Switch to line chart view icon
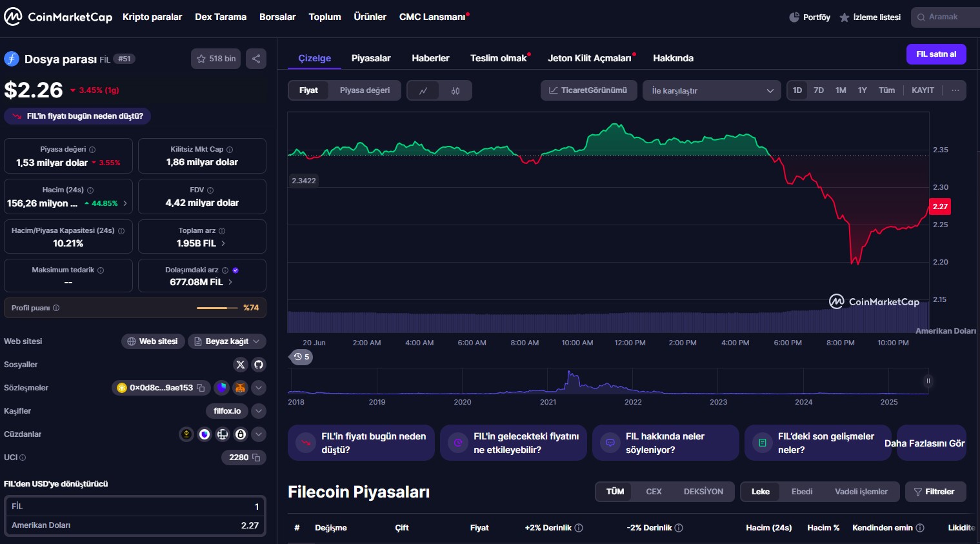The width and height of the screenshot is (980, 544). (423, 90)
